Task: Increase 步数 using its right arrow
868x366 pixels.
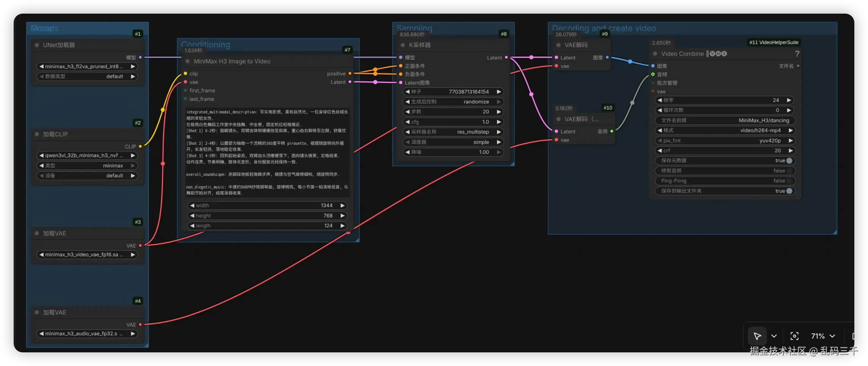Action: click(499, 112)
